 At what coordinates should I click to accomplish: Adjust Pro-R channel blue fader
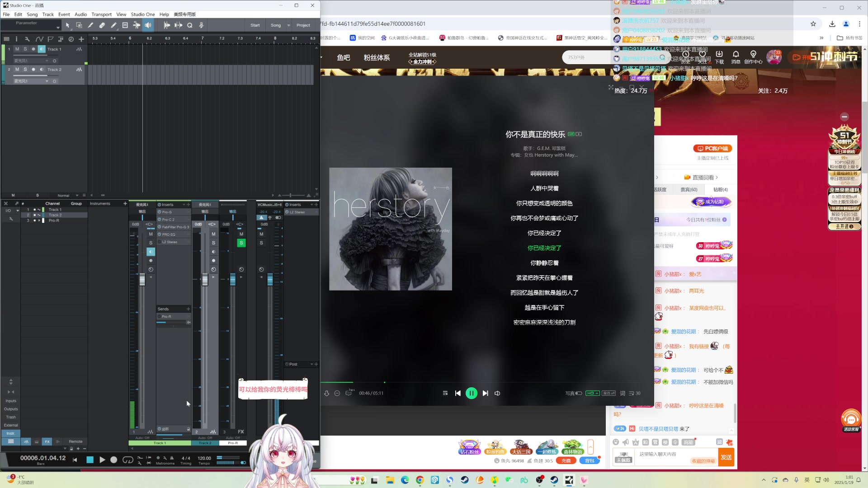(233, 279)
